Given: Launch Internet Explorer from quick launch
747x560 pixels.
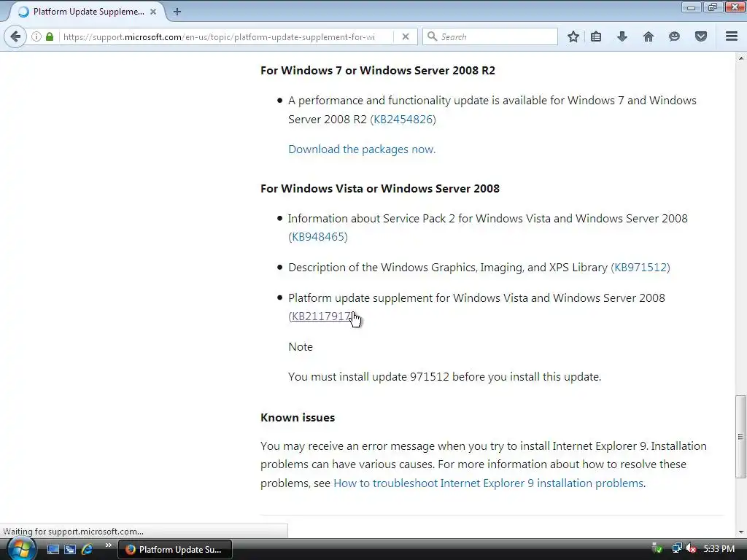Looking at the screenshot, I should coord(87,549).
